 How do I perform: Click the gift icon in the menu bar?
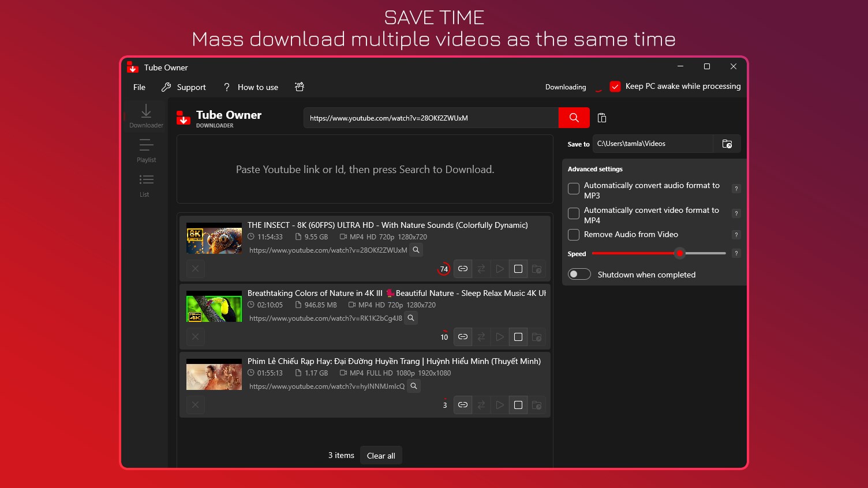point(300,87)
